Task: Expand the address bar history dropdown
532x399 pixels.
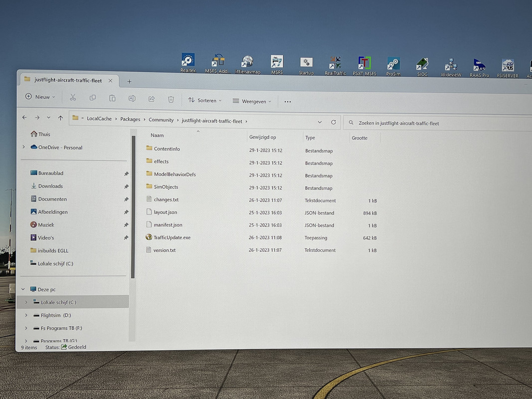Action: click(320, 122)
